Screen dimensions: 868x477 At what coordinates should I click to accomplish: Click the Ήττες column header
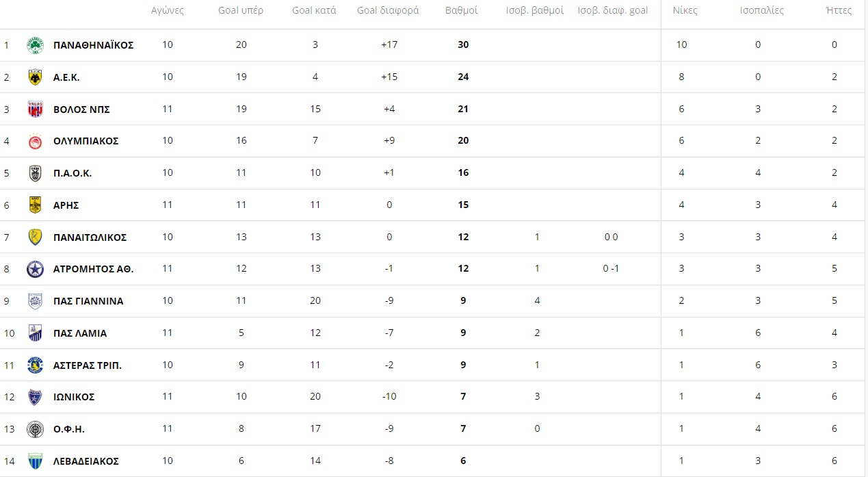point(839,11)
